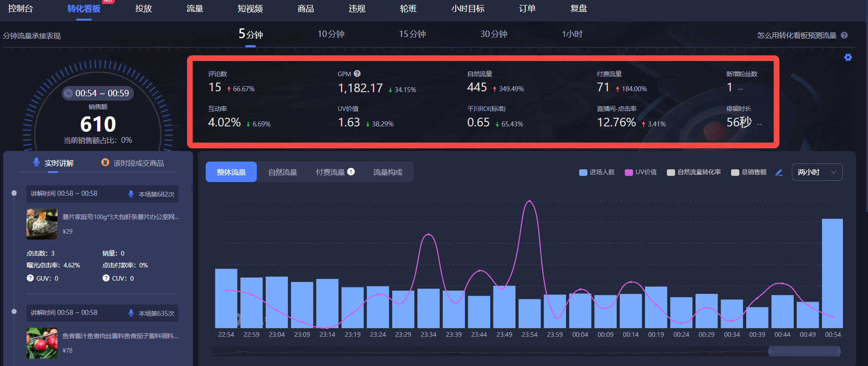Switch to 实时讲解 panel tab

(59, 163)
